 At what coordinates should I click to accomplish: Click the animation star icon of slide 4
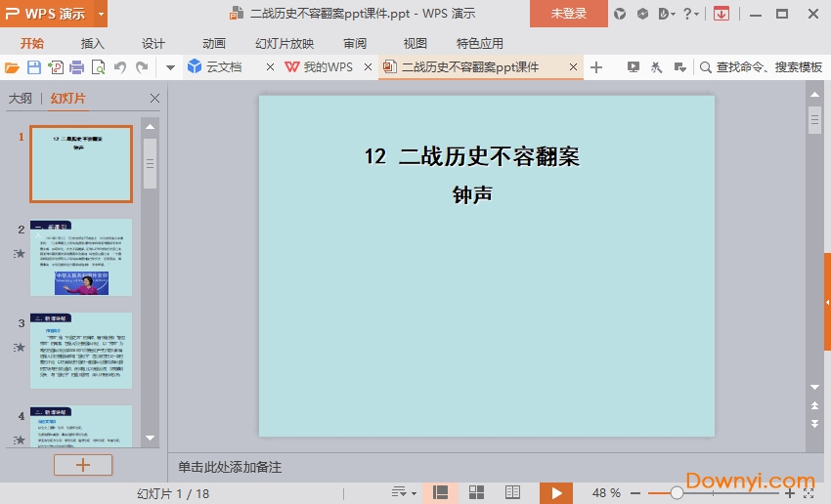(20, 440)
